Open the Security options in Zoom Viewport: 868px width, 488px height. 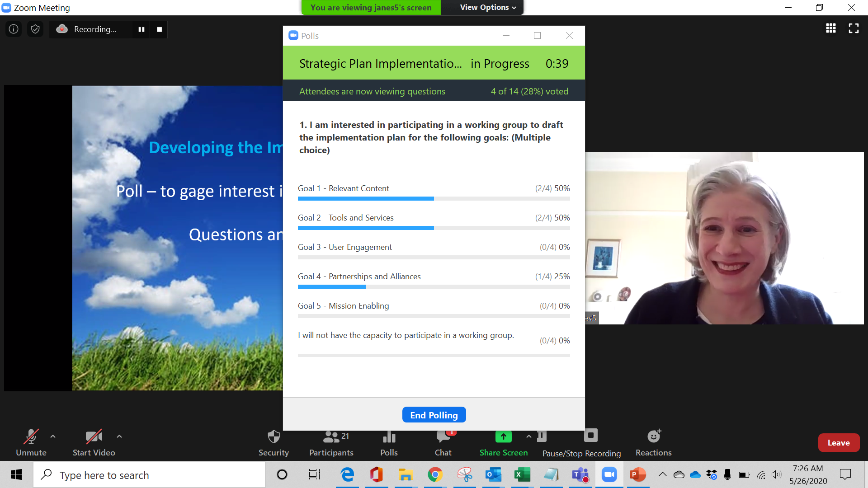point(273,443)
